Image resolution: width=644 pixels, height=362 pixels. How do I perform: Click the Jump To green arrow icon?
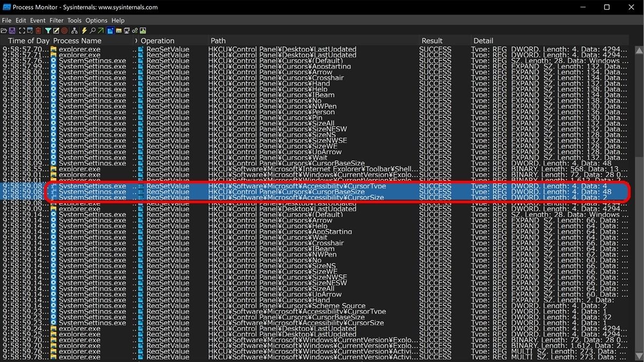click(x=101, y=31)
